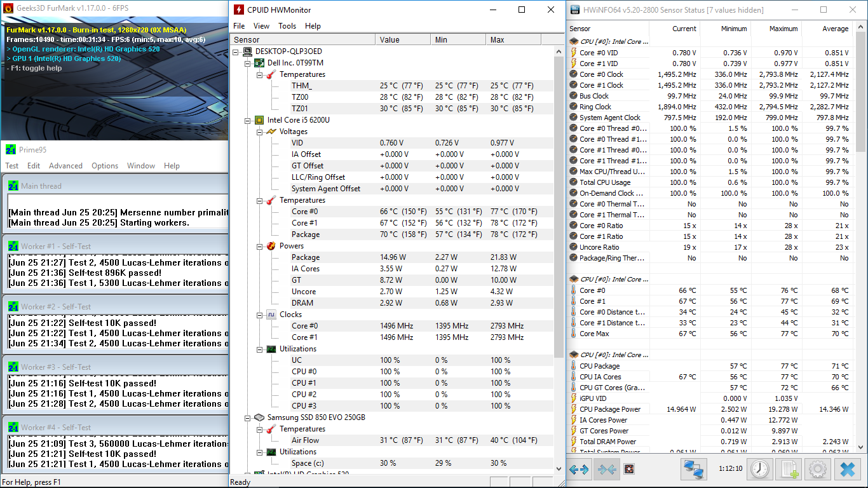Image resolution: width=868 pixels, height=488 pixels.
Task: Open the Help menu in HWMonitor
Action: coord(313,26)
